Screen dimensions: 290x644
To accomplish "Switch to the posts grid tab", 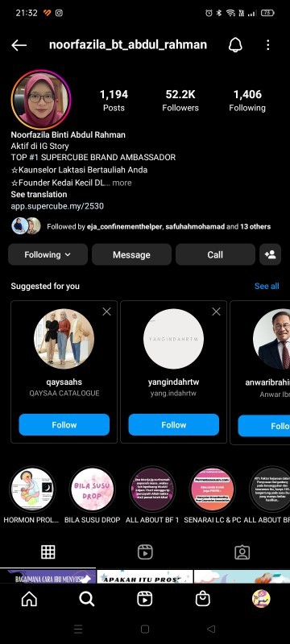I will (48, 552).
